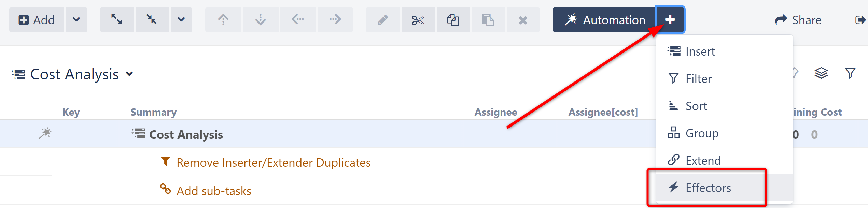Click the copy icon in toolbar
Image resolution: width=868 pixels, height=208 pixels.
[453, 20]
